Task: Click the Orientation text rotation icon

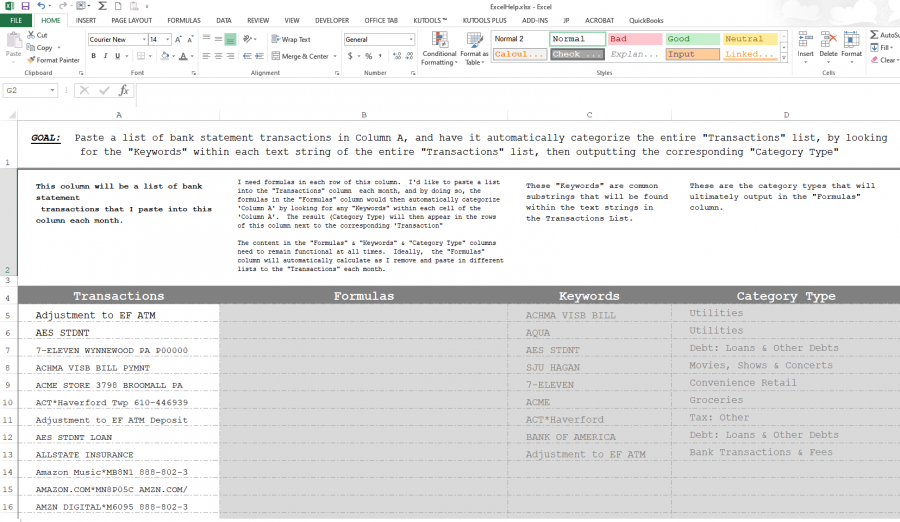Action: tap(248, 39)
